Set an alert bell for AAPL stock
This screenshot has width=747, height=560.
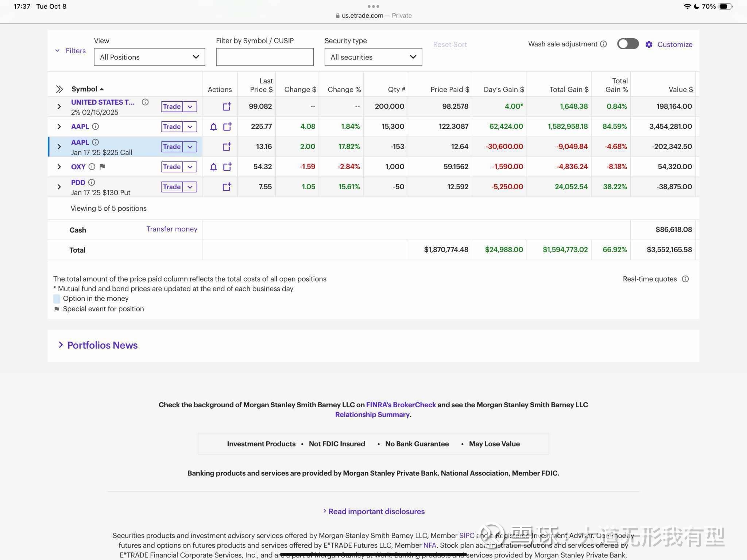pyautogui.click(x=214, y=127)
